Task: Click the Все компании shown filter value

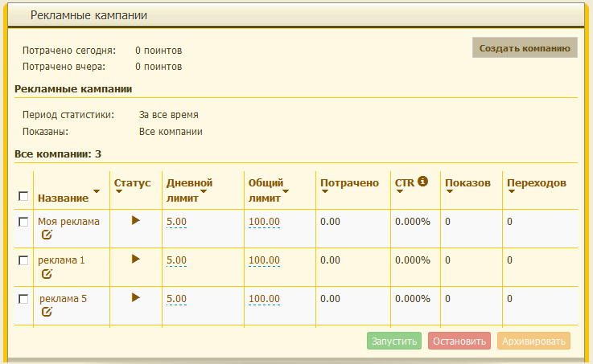Action: pyautogui.click(x=171, y=132)
